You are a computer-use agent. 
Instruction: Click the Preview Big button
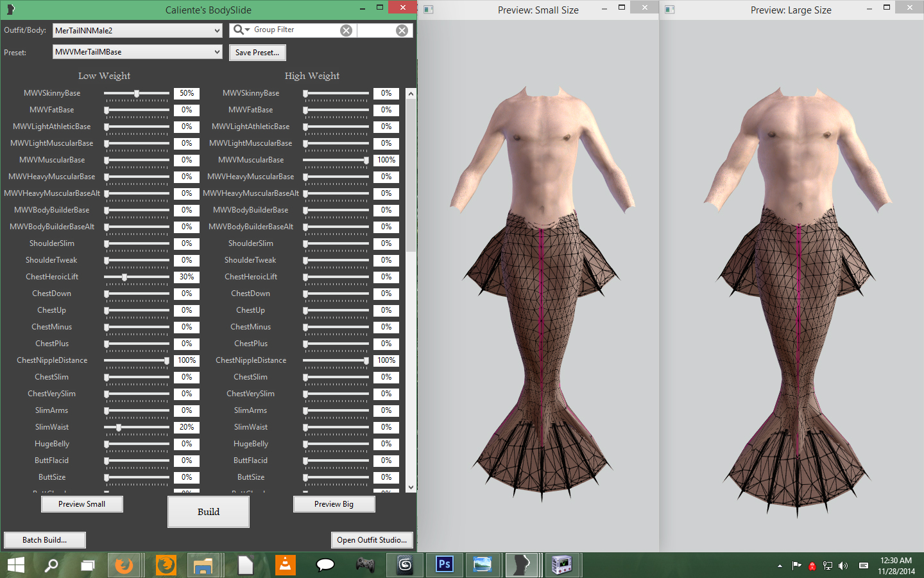pos(334,504)
